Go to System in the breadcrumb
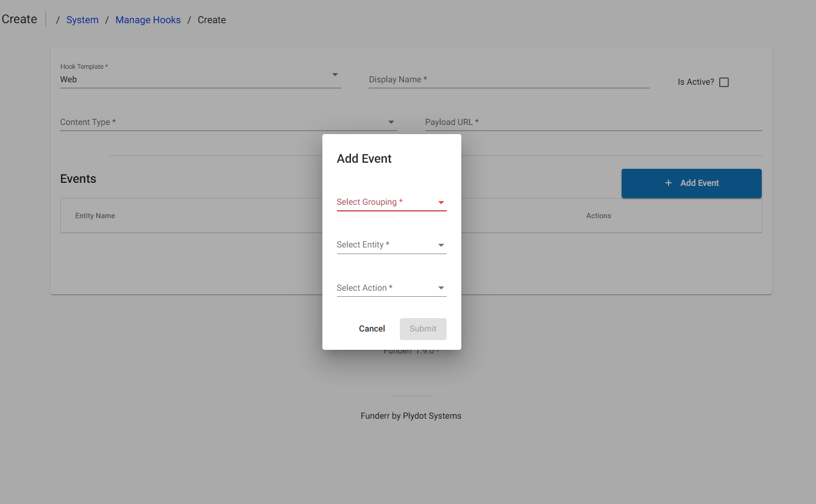 tap(82, 20)
